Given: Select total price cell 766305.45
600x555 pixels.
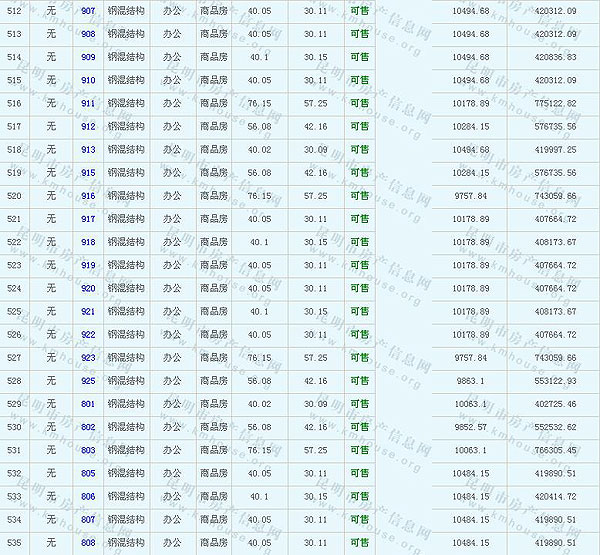Looking at the screenshot, I should 556,450.
